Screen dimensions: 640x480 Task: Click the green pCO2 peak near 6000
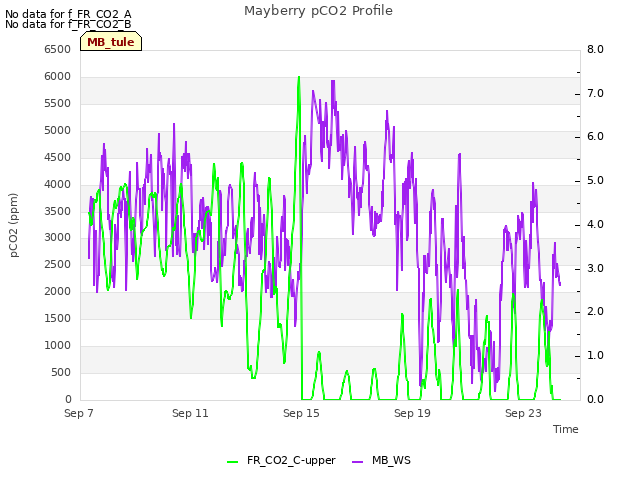299,78
